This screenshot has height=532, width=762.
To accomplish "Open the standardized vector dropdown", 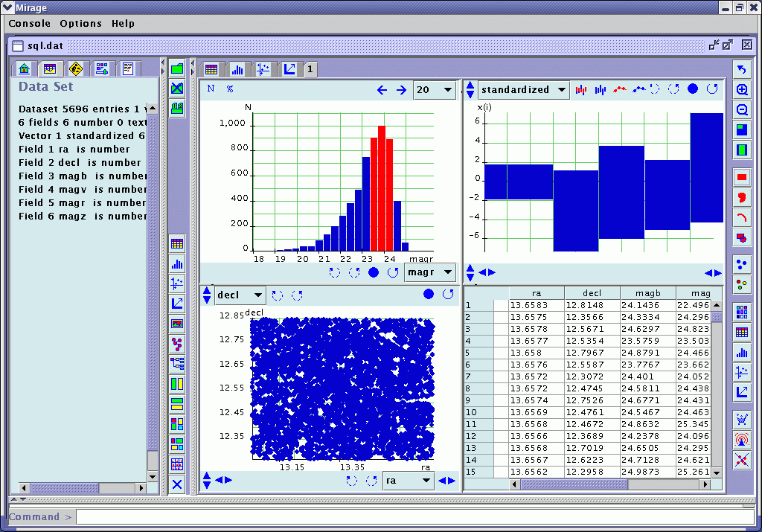I will pos(524,90).
